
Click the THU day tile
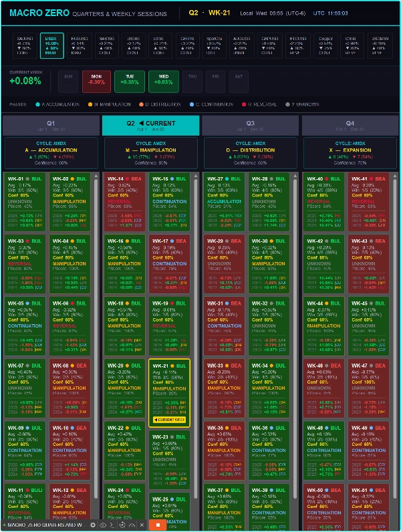click(192, 82)
